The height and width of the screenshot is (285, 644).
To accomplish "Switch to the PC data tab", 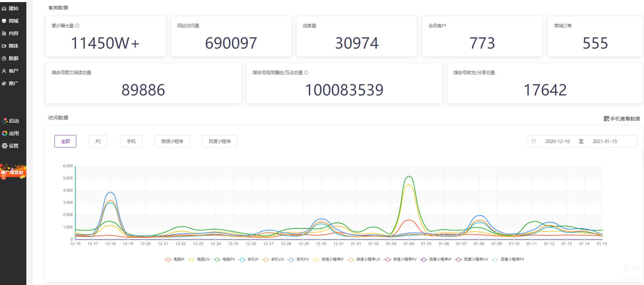I will pos(98,141).
